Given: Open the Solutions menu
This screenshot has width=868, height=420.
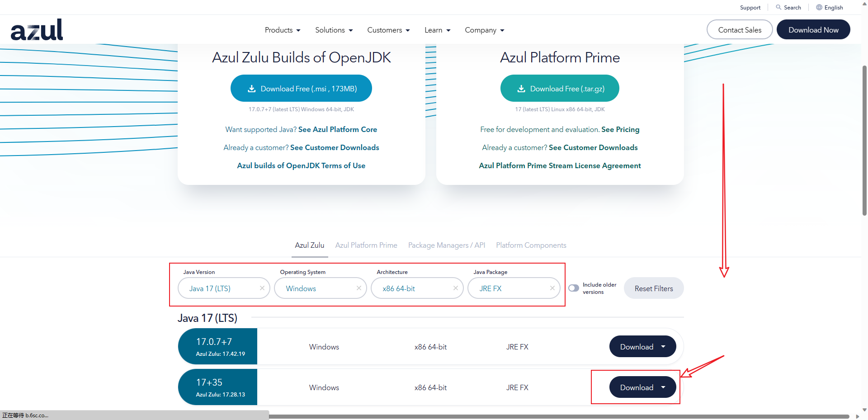Looking at the screenshot, I should 334,30.
